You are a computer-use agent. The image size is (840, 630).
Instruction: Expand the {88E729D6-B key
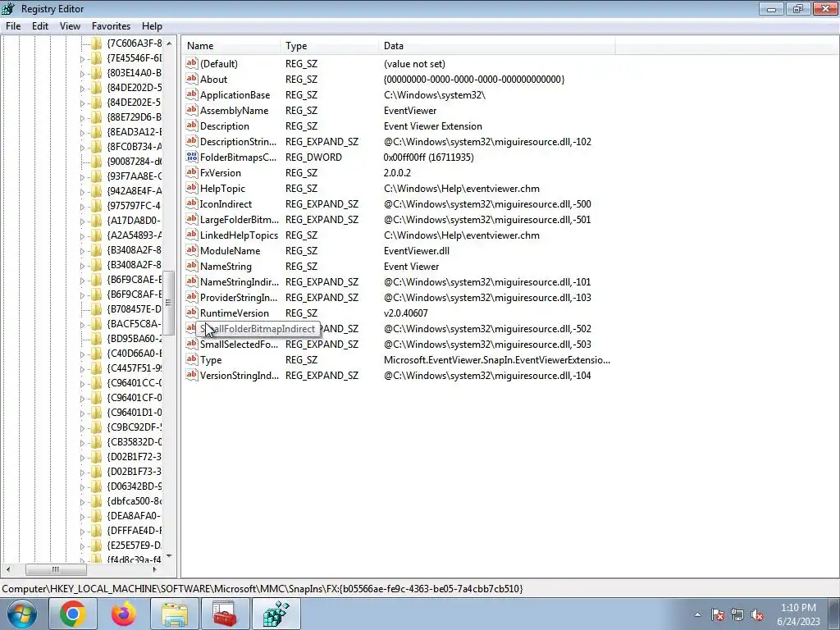82,118
